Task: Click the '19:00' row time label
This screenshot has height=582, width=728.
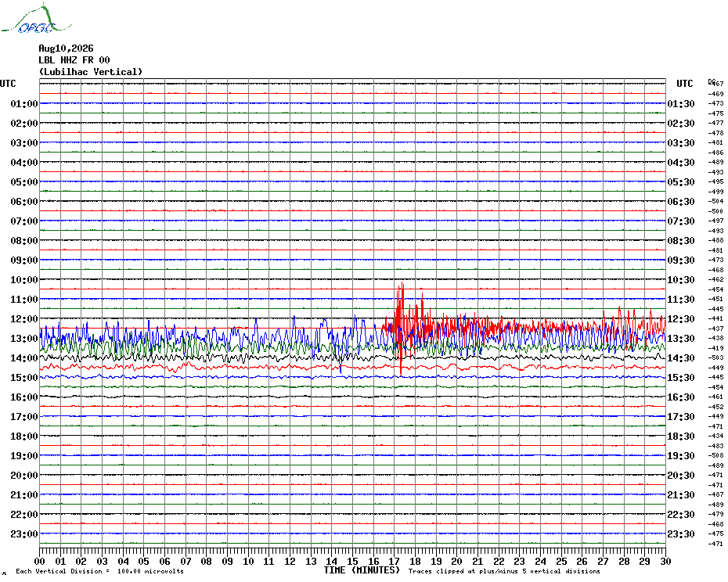Action: tap(24, 456)
